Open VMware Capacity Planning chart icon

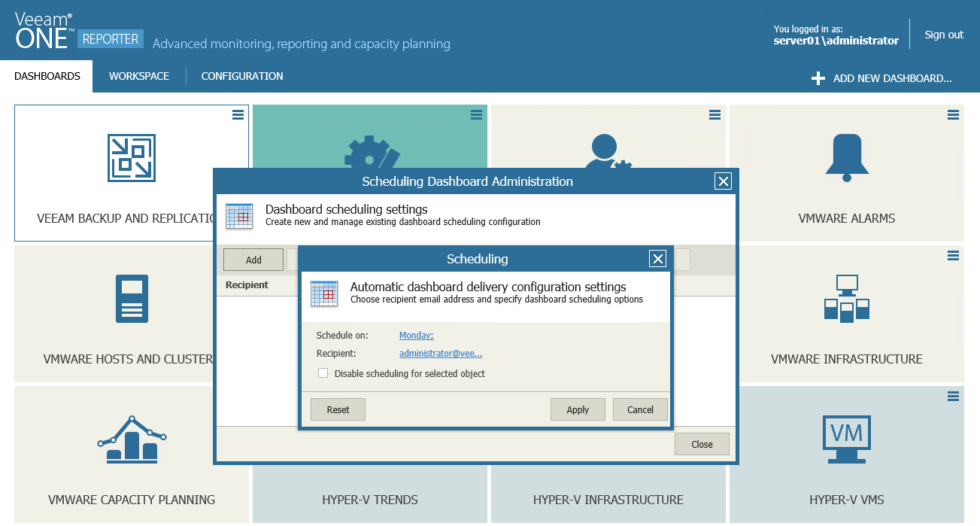(132, 439)
